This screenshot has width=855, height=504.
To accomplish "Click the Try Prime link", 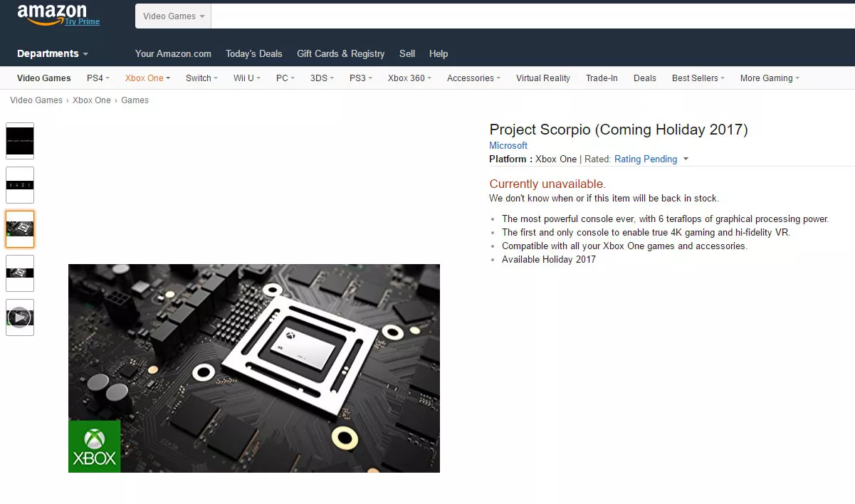I will (x=82, y=22).
